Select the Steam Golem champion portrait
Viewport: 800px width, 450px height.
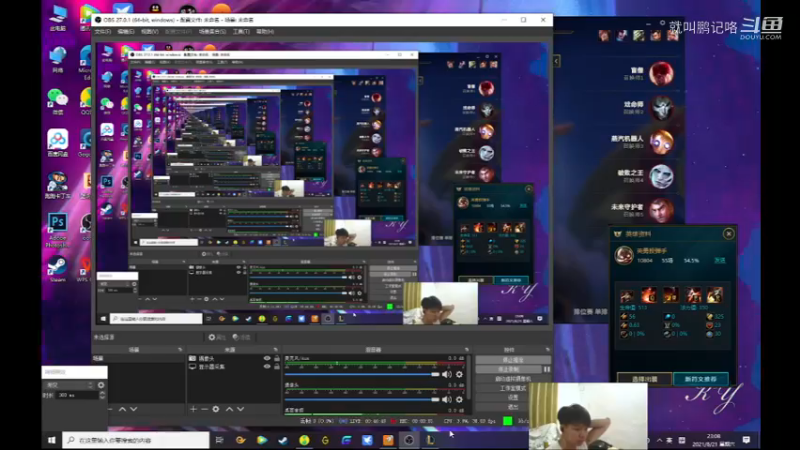click(661, 142)
